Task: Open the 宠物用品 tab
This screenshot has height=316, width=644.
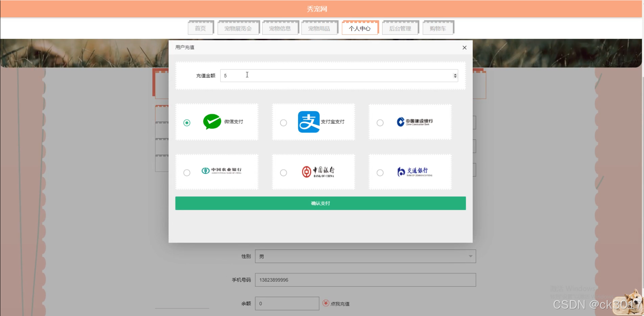Action: click(319, 28)
